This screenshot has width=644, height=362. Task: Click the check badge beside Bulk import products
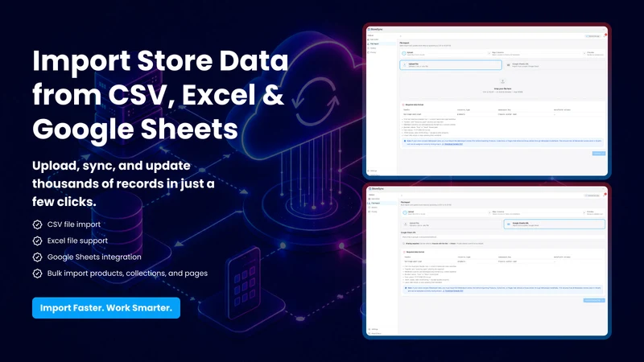tap(37, 274)
